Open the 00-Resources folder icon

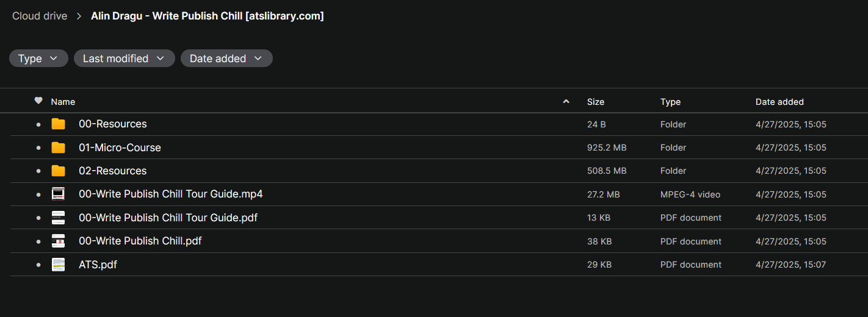pos(58,124)
